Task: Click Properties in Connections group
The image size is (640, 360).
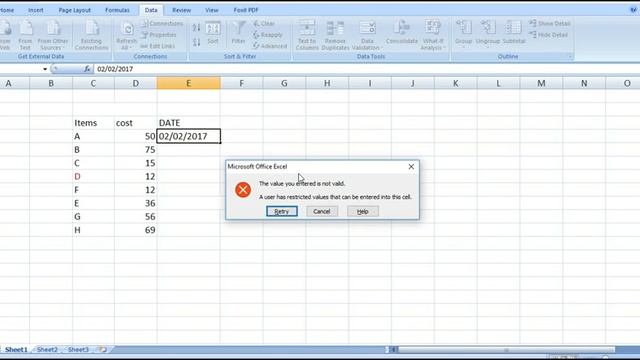Action: [159, 35]
